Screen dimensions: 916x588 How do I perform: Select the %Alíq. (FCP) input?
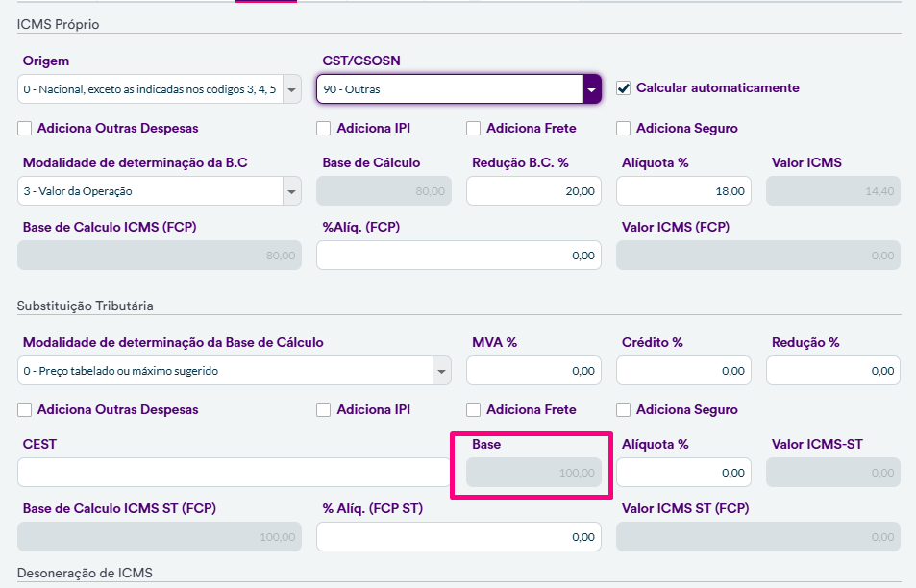tap(458, 256)
